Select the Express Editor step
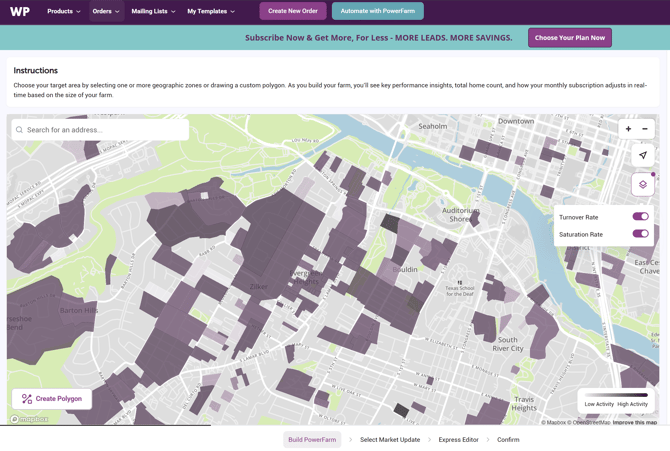This screenshot has height=451, width=670. pos(458,439)
